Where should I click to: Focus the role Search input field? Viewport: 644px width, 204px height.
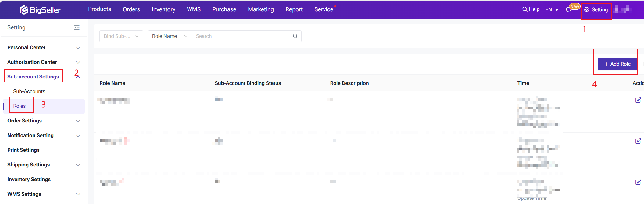(x=242, y=36)
